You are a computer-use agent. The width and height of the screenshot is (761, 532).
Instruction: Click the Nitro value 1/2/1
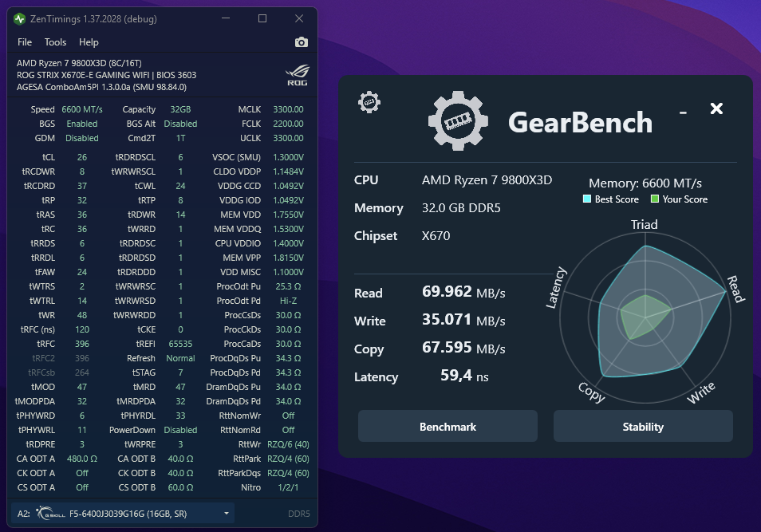tap(288, 487)
